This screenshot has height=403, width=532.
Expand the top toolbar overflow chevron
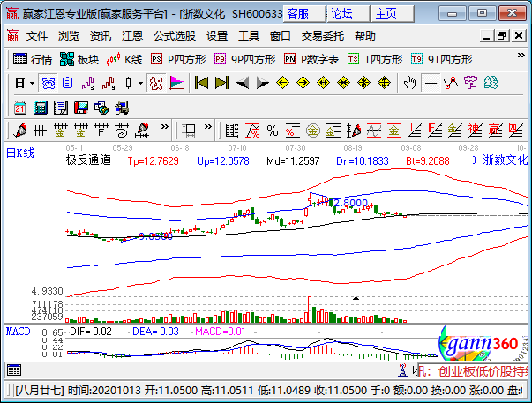tap(521, 56)
